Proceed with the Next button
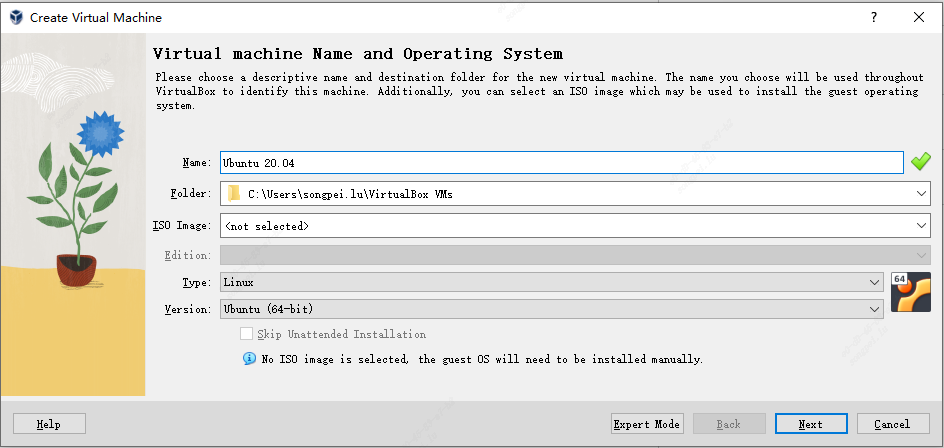The width and height of the screenshot is (944, 448). pyautogui.click(x=811, y=424)
